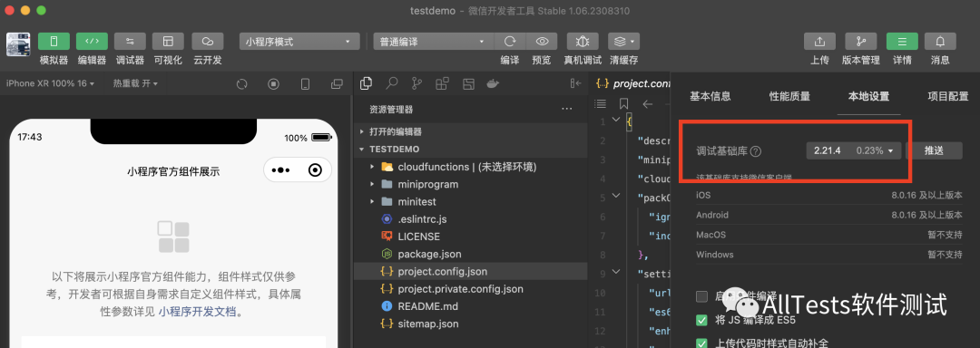Click the simulator phone device icon

click(305, 84)
